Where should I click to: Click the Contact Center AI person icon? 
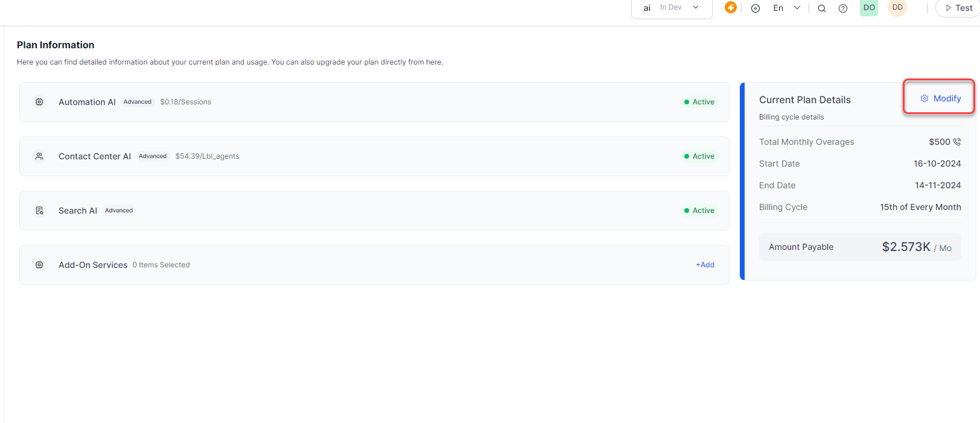39,156
